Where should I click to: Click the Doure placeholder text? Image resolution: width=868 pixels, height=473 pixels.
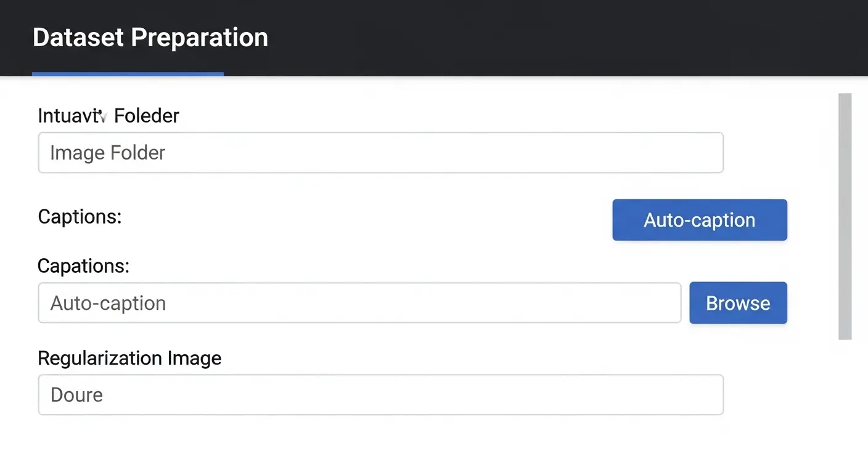click(x=76, y=395)
